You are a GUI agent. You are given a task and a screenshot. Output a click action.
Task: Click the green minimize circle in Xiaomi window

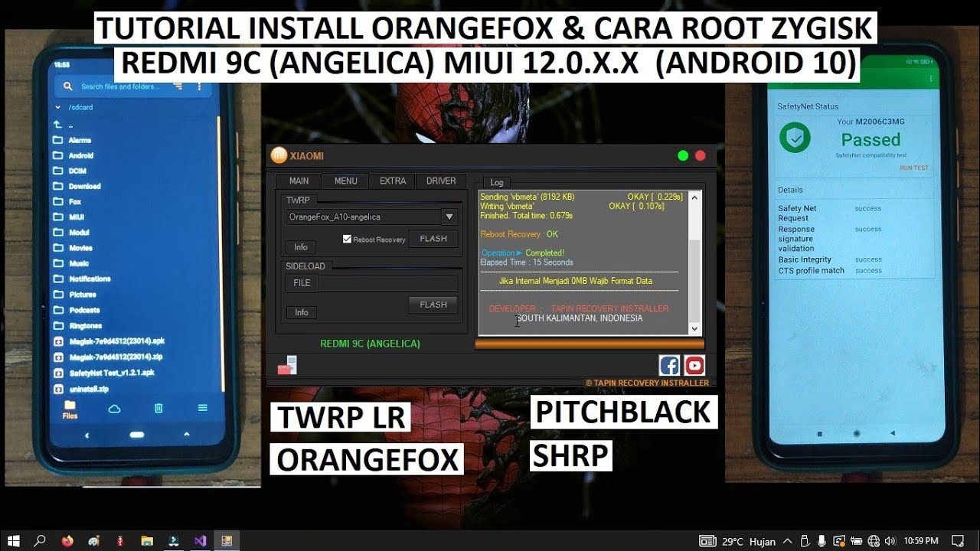pyautogui.click(x=683, y=155)
